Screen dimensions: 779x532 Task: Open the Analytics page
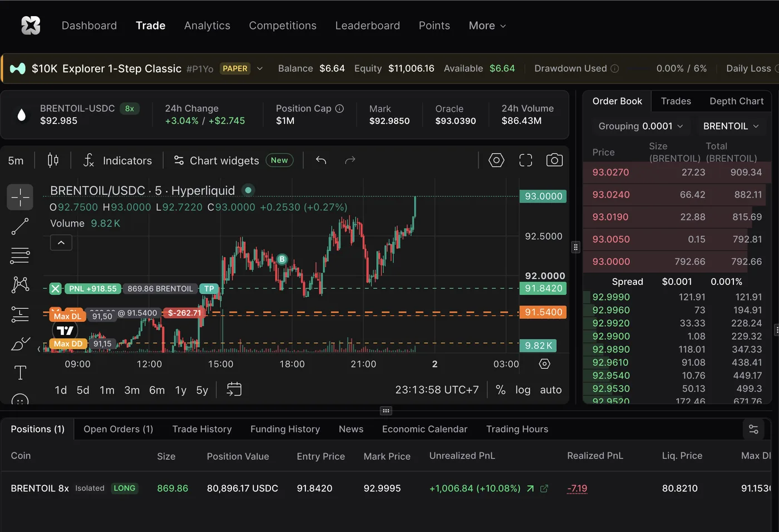pyautogui.click(x=207, y=26)
